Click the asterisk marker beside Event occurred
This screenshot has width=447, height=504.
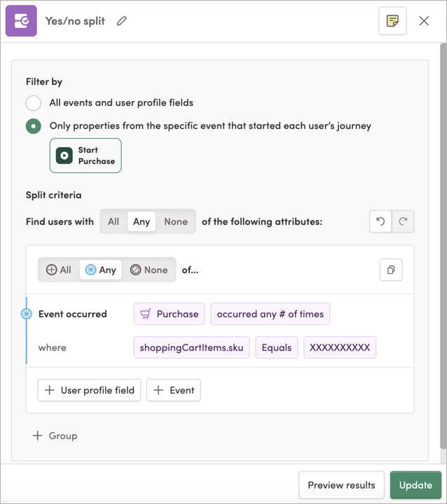[x=27, y=314]
